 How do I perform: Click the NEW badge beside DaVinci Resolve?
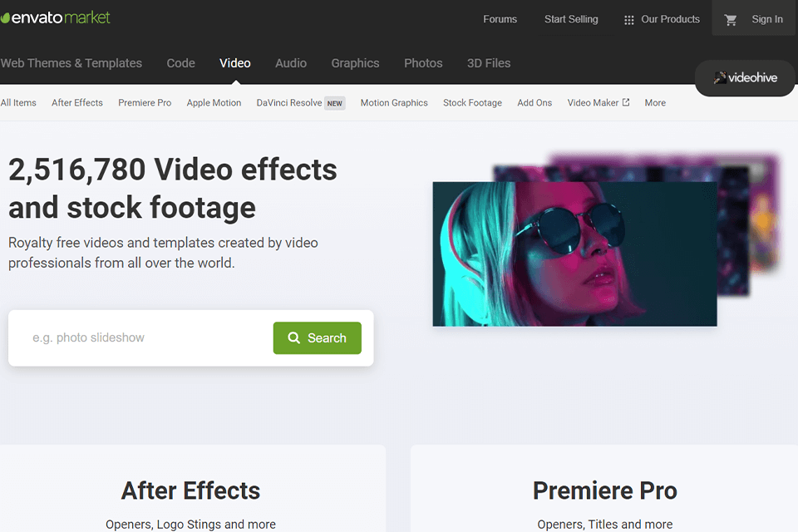point(335,103)
